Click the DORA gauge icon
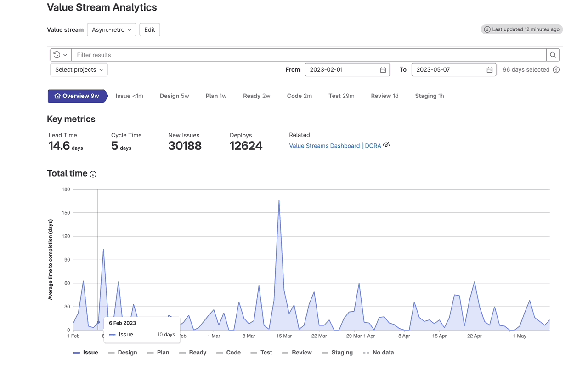The width and height of the screenshot is (588, 365). point(386,145)
